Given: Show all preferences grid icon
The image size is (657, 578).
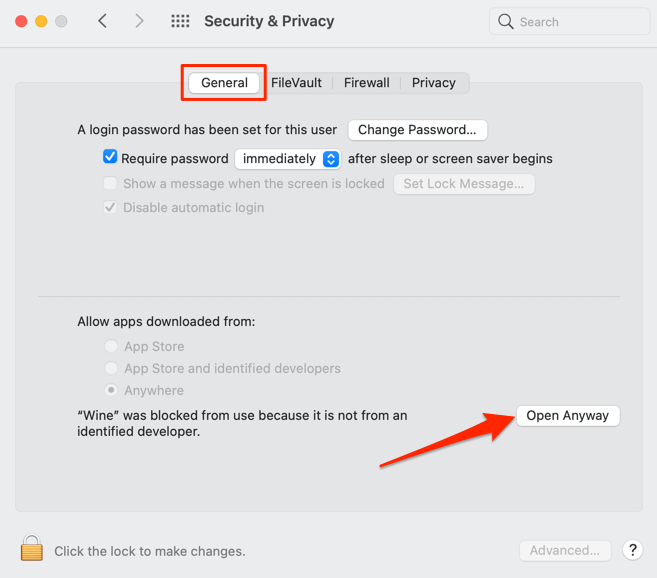Looking at the screenshot, I should click(180, 21).
